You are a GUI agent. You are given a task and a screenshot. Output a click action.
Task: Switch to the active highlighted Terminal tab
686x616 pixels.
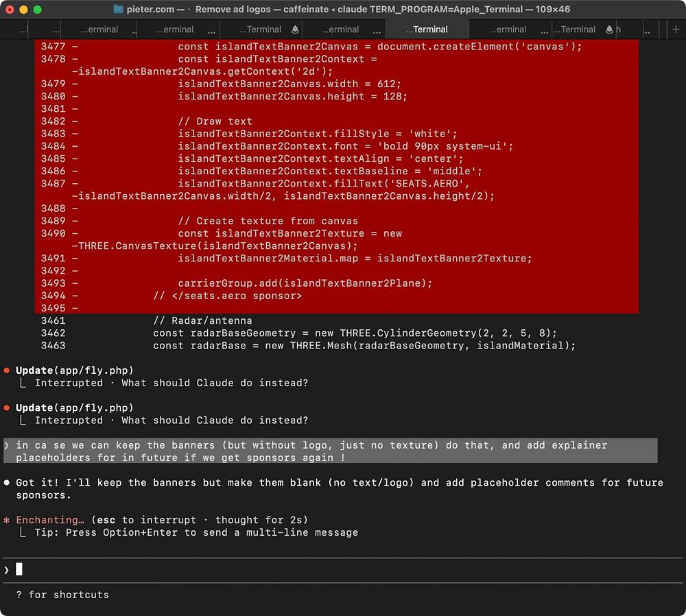427,29
